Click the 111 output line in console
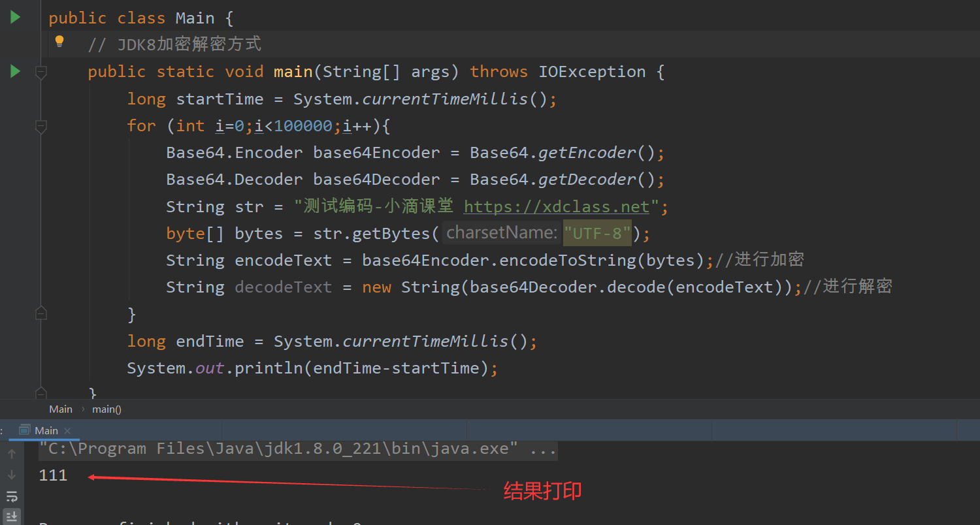The width and height of the screenshot is (980, 525). [53, 475]
